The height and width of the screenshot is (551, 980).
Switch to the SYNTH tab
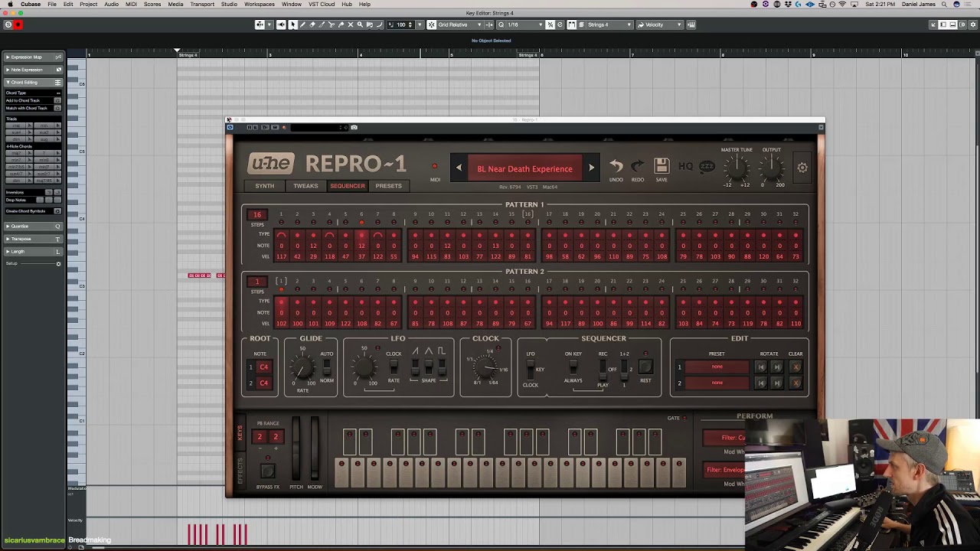pos(264,186)
